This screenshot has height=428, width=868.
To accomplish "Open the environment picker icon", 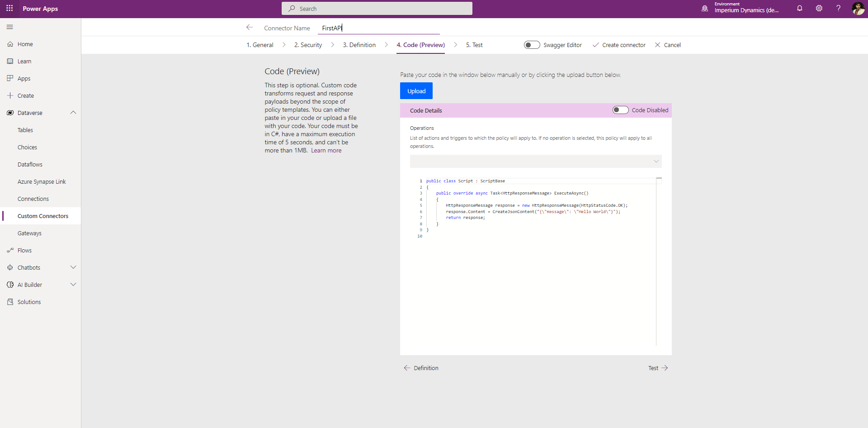I will [704, 9].
